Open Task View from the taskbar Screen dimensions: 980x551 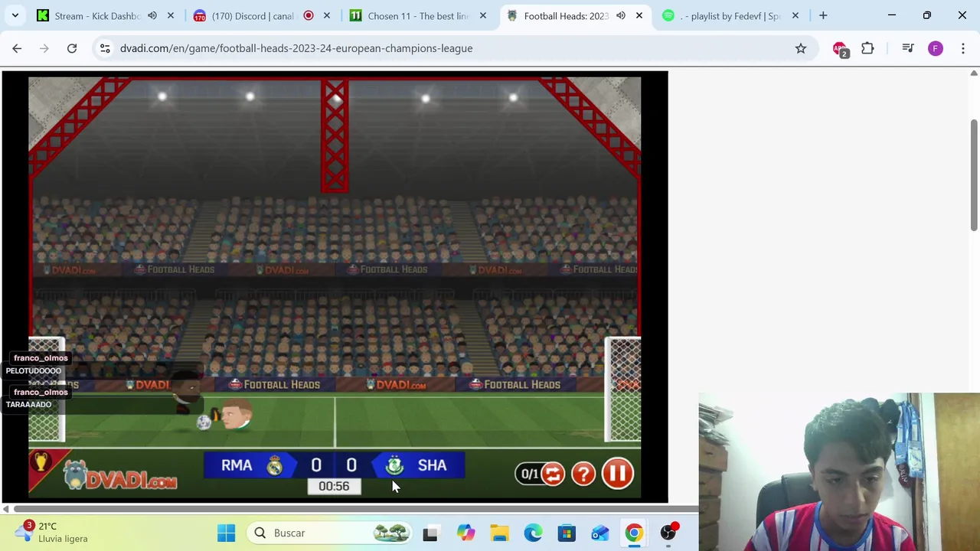[430, 533]
